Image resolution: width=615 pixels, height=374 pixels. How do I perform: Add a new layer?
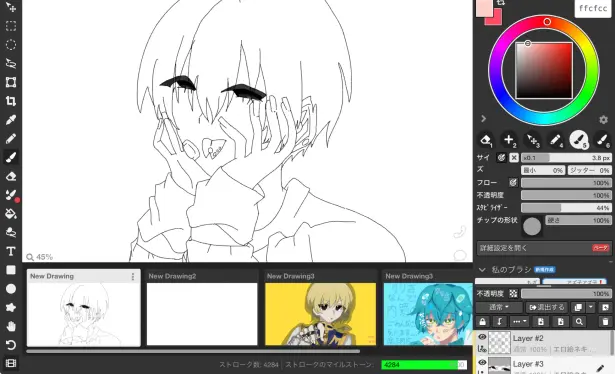click(605, 307)
